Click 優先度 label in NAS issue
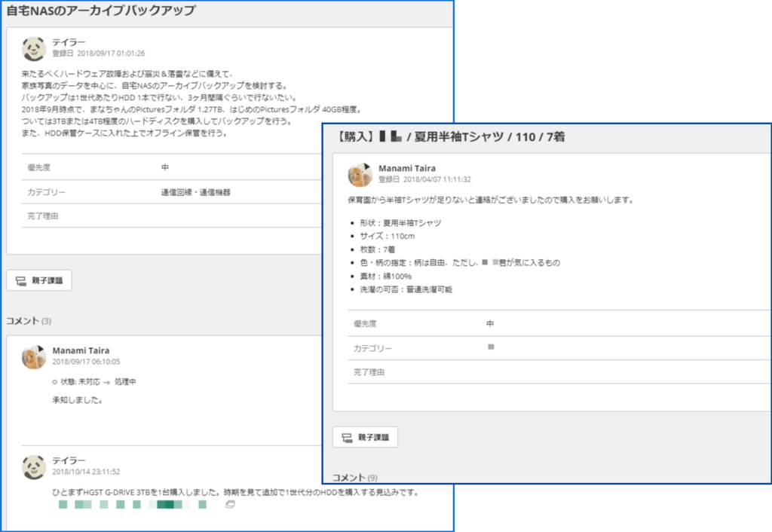This screenshot has width=772, height=532. (39, 167)
